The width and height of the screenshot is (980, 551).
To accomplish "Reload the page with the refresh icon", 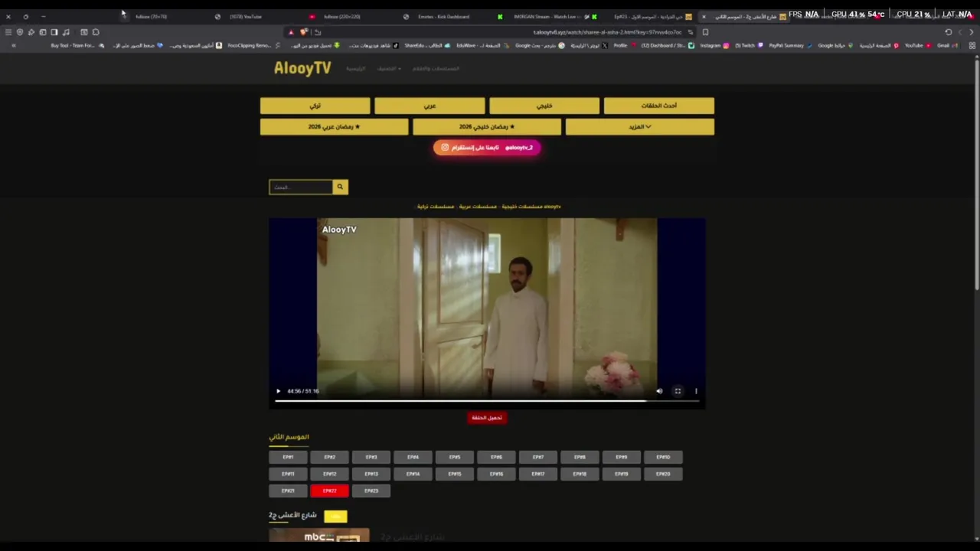I will click(949, 32).
